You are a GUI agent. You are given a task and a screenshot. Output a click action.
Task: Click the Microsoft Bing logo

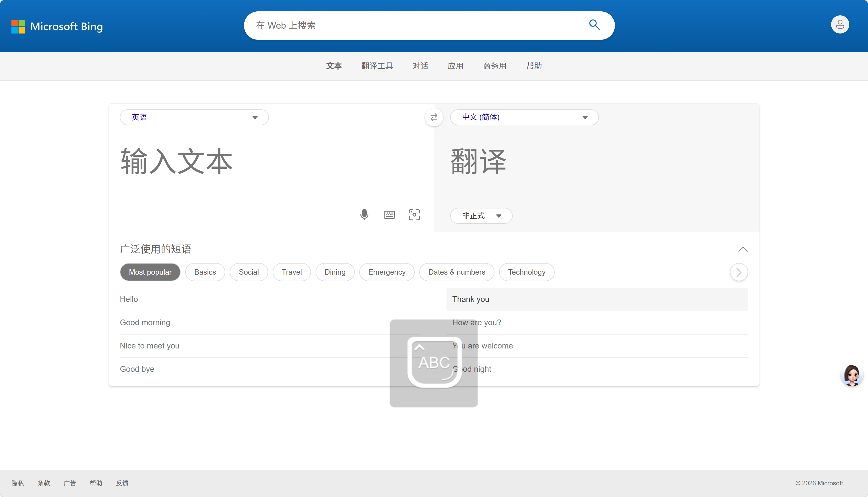[x=57, y=26]
